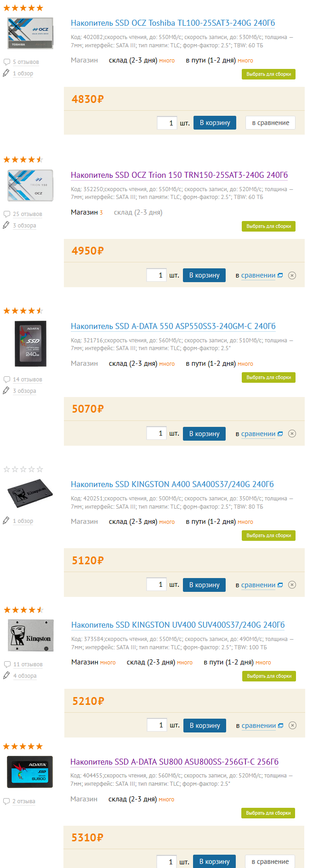
Task: Click the comparison window icon for Kingston UV400
Action: click(281, 726)
